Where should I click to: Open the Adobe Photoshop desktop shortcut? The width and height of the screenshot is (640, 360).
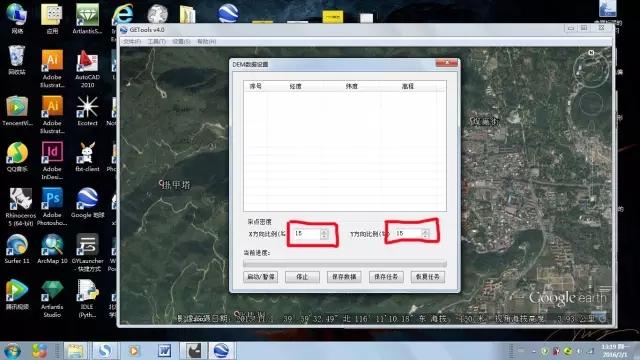click(52, 207)
